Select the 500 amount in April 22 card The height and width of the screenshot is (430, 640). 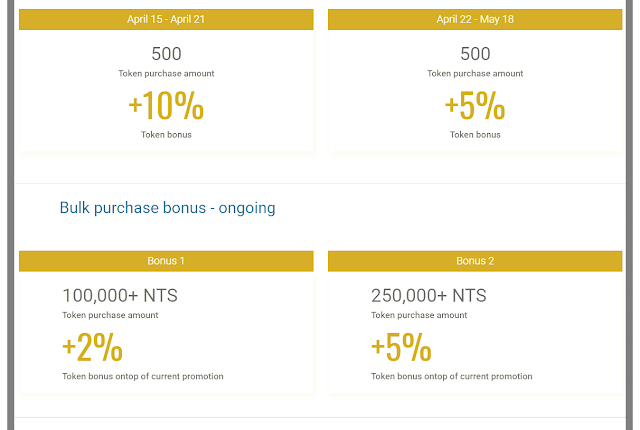tap(475, 54)
